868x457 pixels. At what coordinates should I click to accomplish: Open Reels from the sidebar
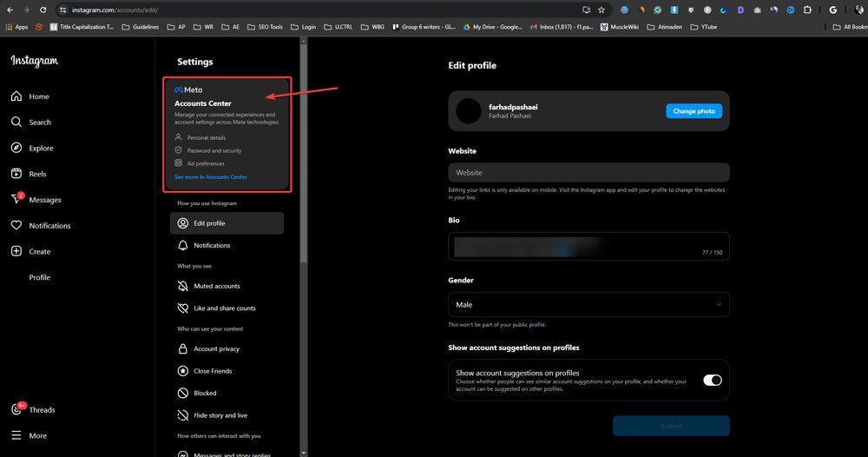(x=29, y=174)
